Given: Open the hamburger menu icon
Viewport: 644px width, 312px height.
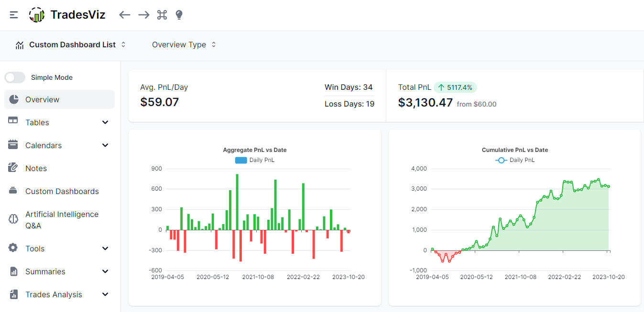Looking at the screenshot, I should point(14,15).
